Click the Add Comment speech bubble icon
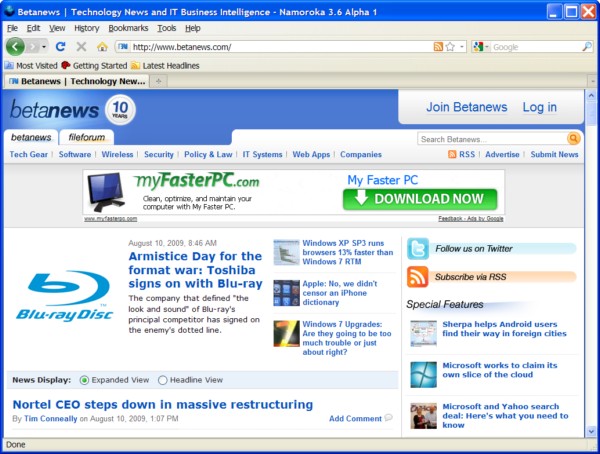The image size is (600, 454). [x=388, y=418]
